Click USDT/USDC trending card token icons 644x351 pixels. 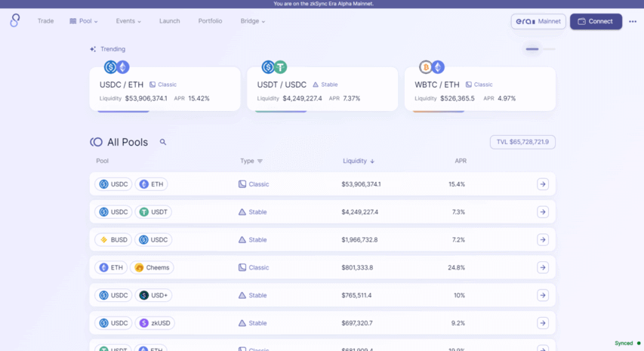pos(274,67)
